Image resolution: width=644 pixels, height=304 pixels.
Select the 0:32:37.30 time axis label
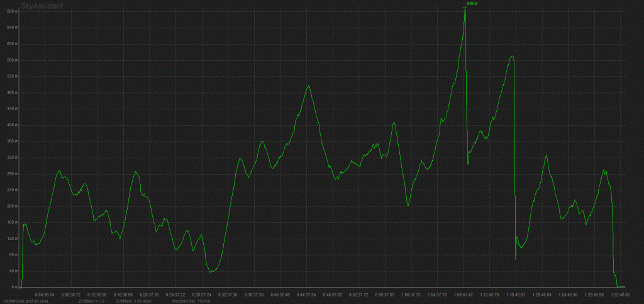tap(227, 294)
